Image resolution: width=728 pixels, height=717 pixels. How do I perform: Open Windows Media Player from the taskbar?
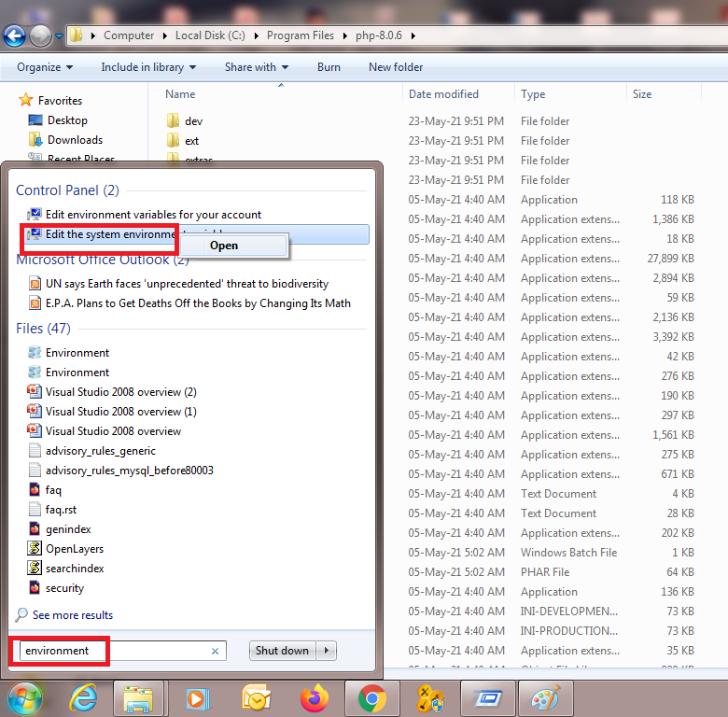tap(197, 698)
